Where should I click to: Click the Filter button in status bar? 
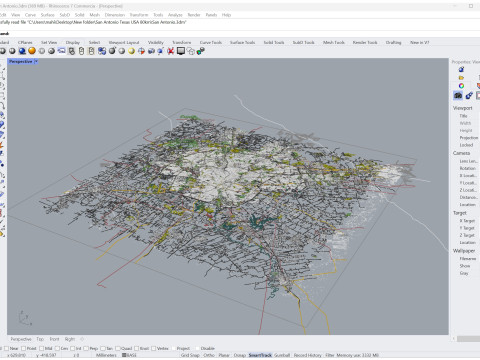click(x=330, y=355)
